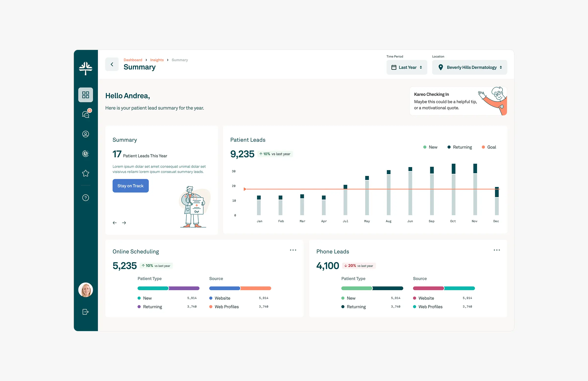Click Andrea's avatar photo in sidebar
The image size is (588, 381).
[86, 290]
